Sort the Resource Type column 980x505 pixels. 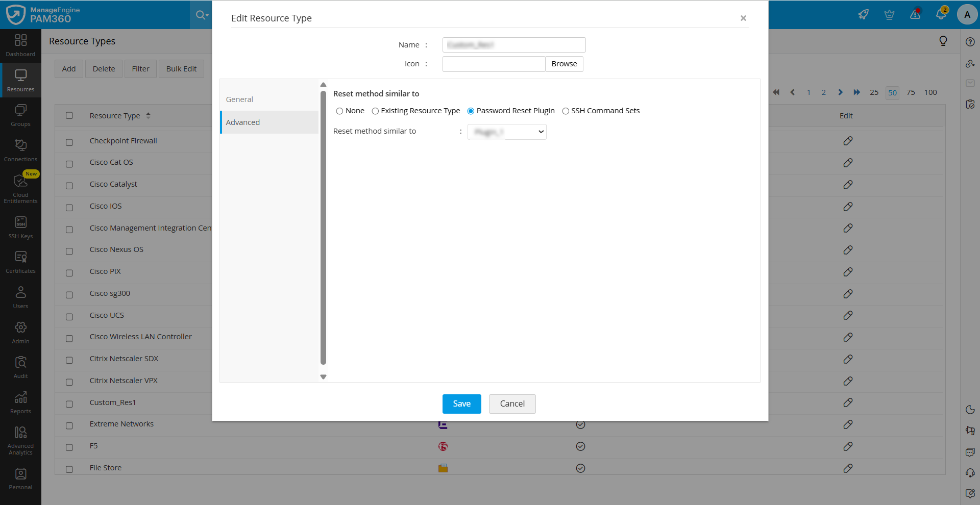(148, 115)
